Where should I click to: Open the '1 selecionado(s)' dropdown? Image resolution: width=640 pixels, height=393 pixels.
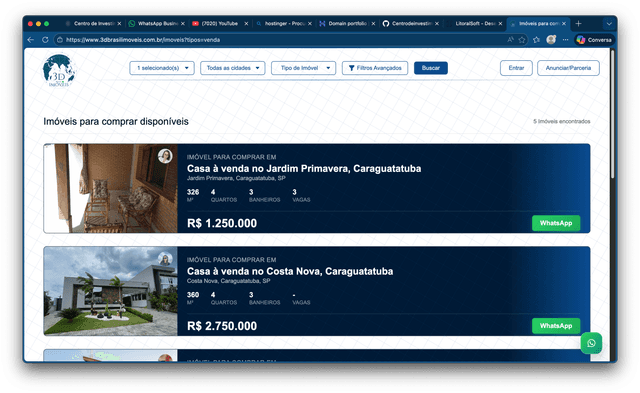[x=162, y=68]
